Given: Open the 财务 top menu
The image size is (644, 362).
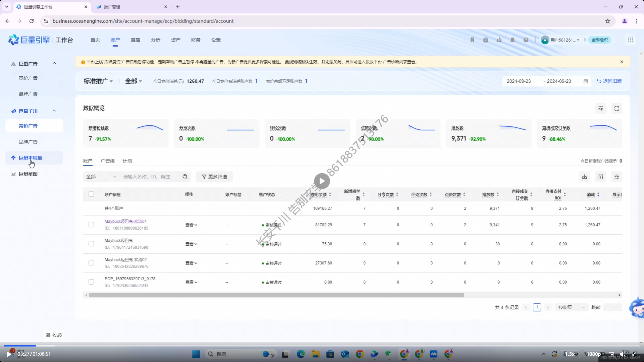Looking at the screenshot, I should [x=195, y=40].
